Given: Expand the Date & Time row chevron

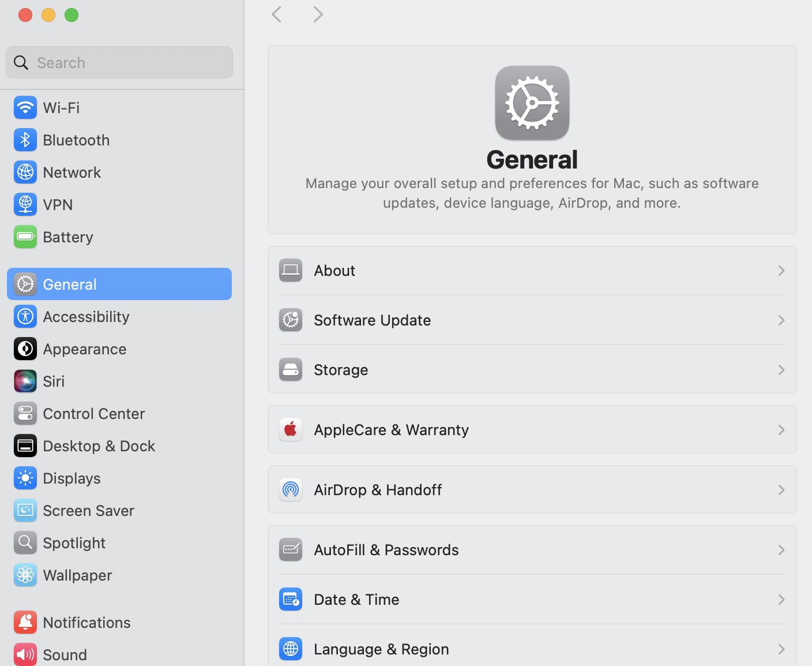Looking at the screenshot, I should [x=781, y=600].
